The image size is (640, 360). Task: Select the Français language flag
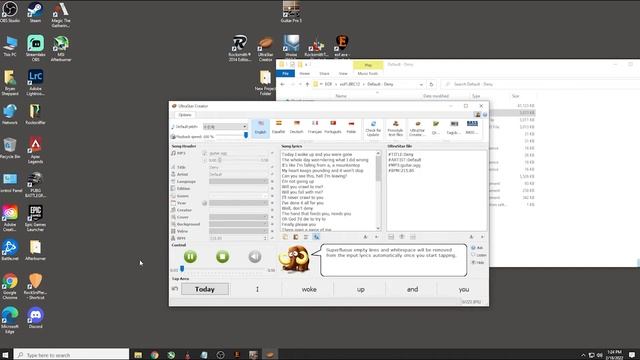pos(315,128)
